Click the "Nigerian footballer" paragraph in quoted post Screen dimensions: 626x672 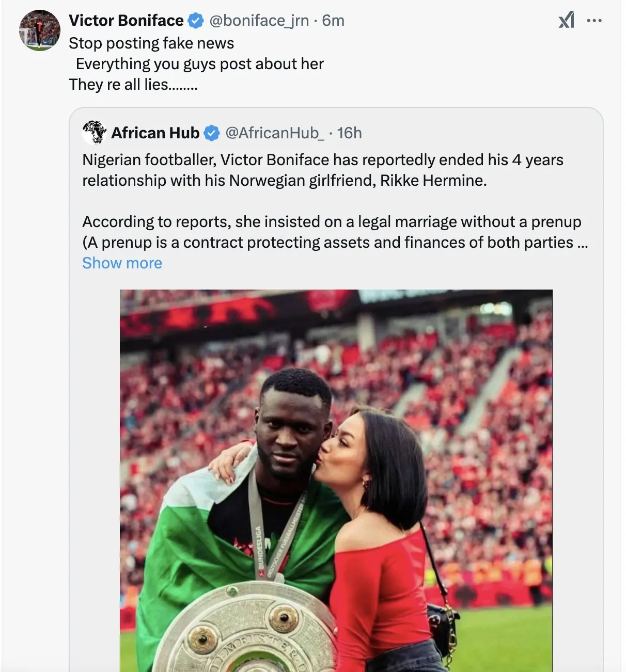[x=322, y=170]
